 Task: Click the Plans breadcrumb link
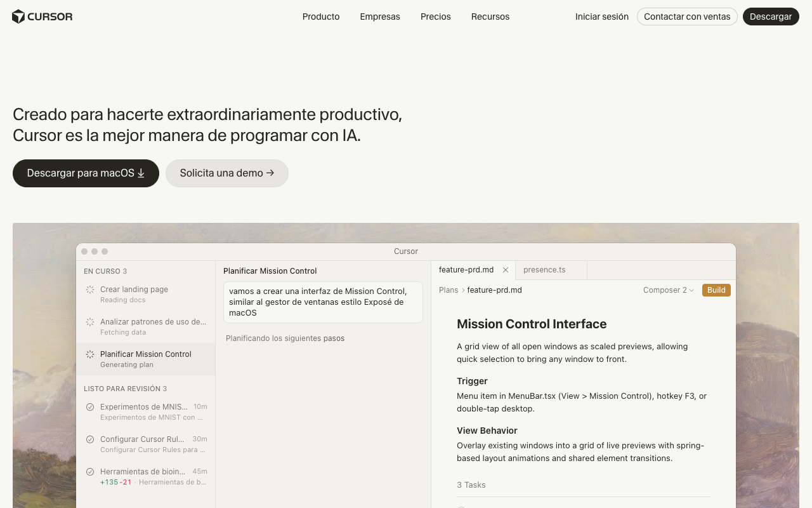click(x=448, y=290)
